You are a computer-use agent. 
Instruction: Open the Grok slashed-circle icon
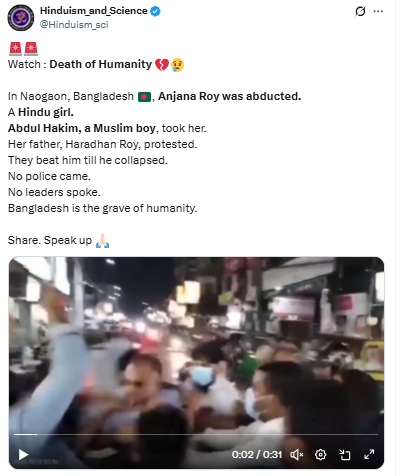[x=360, y=12]
